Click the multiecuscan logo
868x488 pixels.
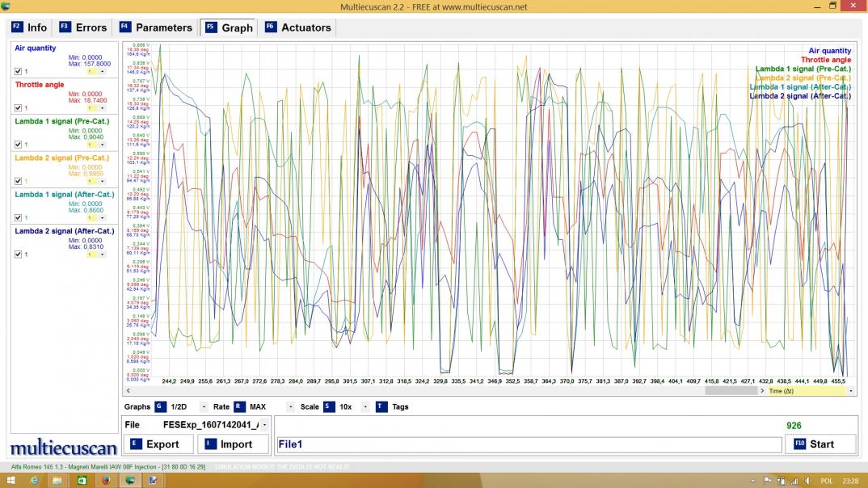64,447
